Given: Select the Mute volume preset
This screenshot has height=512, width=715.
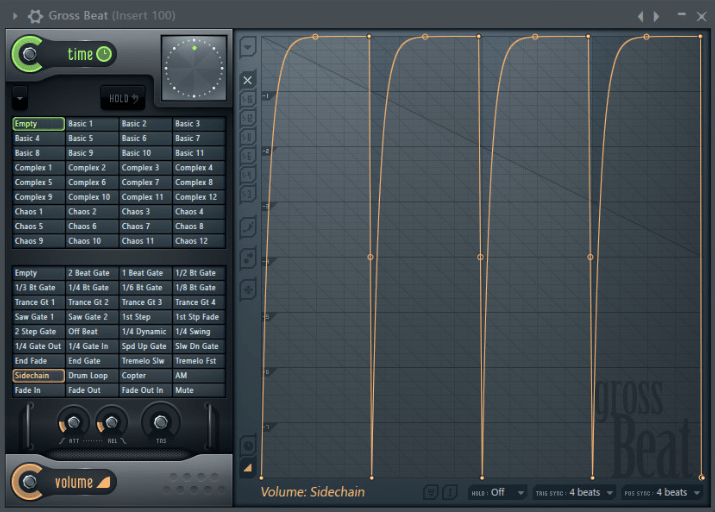Looking at the screenshot, I should [x=199, y=390].
